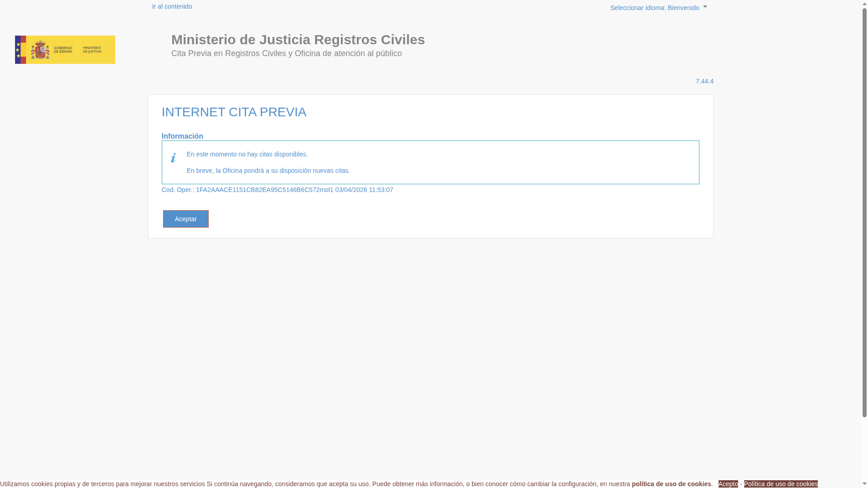Click 'Cita Previa en Registros Civiles' subtitle
868x488 pixels.
pos(287,53)
